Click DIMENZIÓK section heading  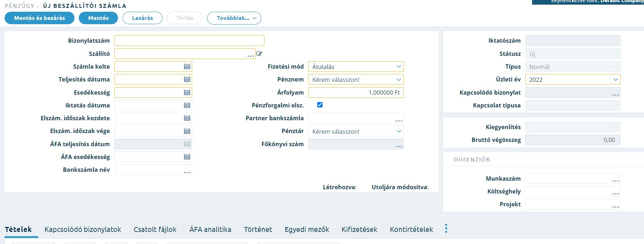coord(472,160)
